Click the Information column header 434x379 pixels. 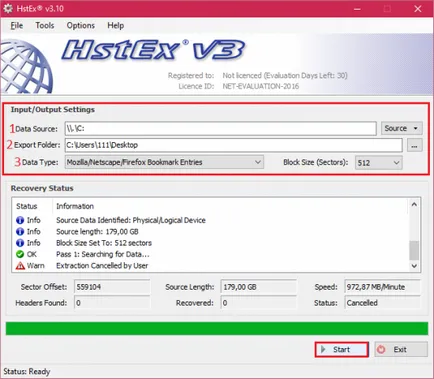tap(75, 206)
